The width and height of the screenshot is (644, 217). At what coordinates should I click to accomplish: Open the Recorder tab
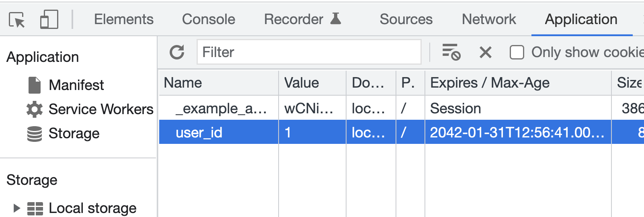coord(302,19)
